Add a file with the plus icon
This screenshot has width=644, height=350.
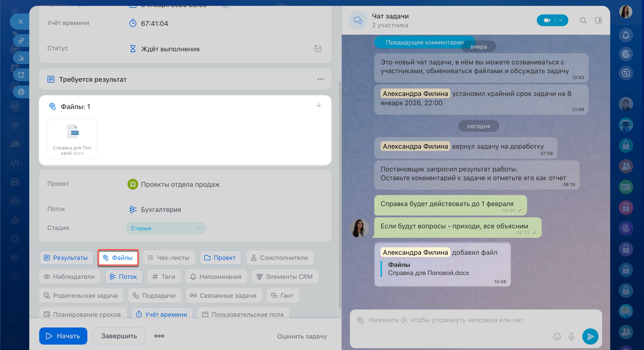click(x=318, y=105)
